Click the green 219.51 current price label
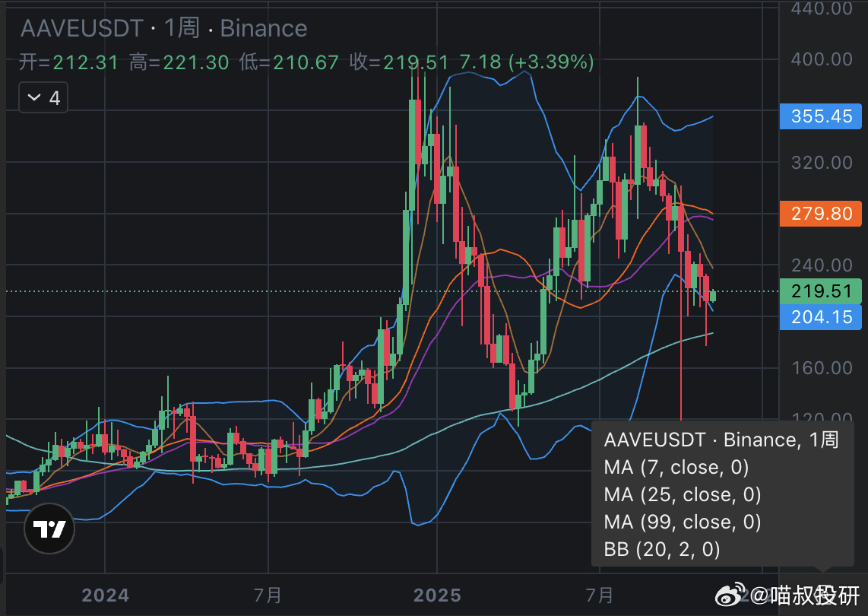The height and width of the screenshot is (616, 868). [821, 291]
